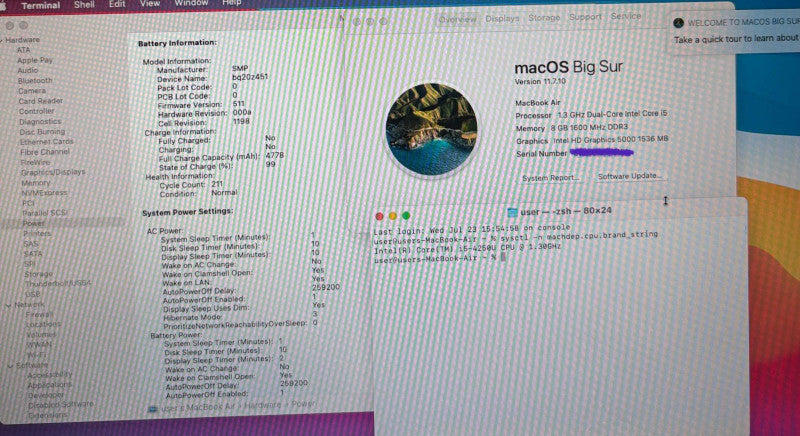800x436 pixels.
Task: Click the macOS Big Sur artwork icon
Action: 432,129
